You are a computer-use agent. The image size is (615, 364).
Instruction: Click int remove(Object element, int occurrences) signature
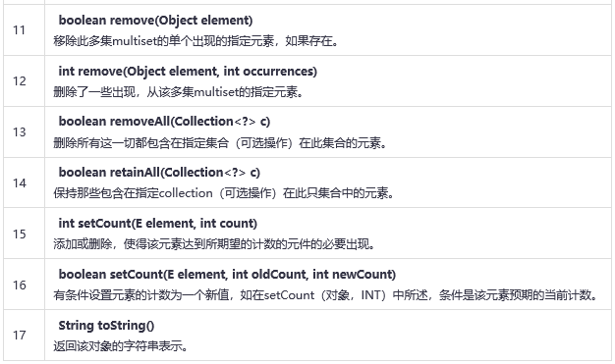pos(188,72)
